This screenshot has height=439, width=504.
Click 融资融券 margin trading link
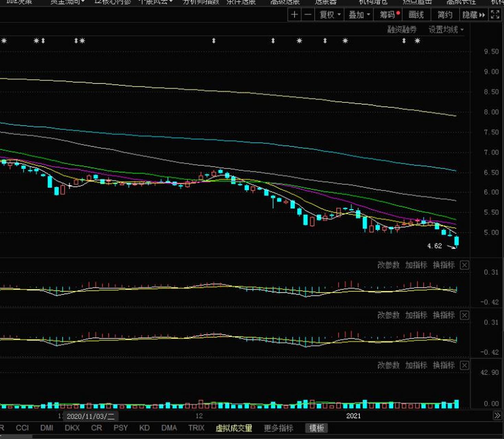[x=402, y=30]
